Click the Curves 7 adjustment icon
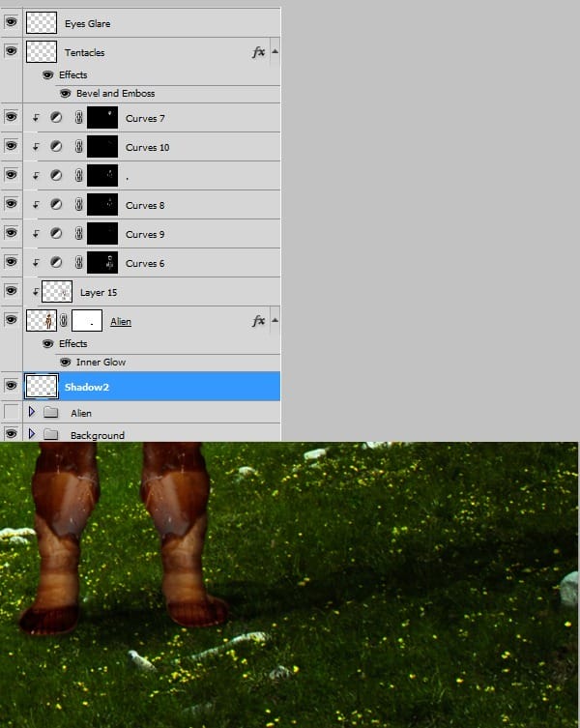The image size is (580, 728). [x=56, y=118]
